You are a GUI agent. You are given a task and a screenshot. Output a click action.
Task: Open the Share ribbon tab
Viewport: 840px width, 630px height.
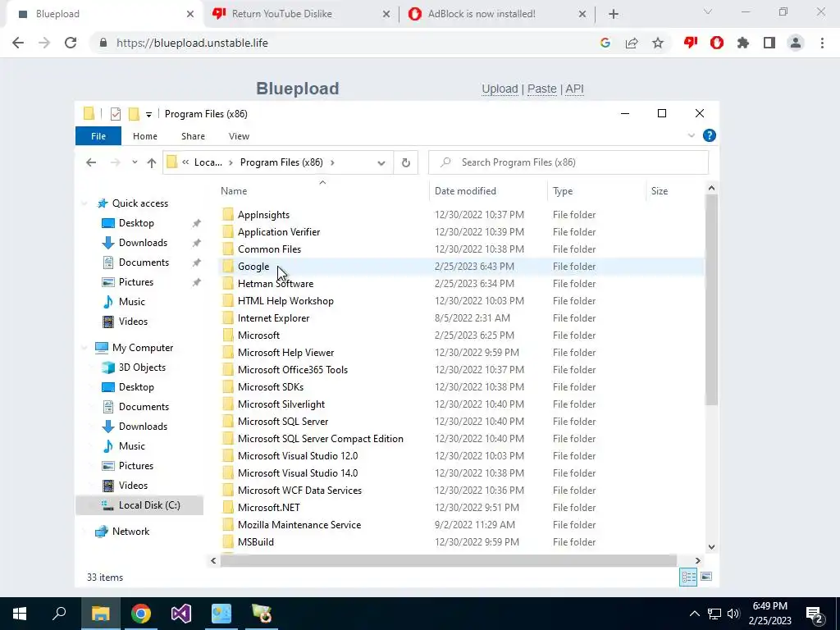click(193, 136)
